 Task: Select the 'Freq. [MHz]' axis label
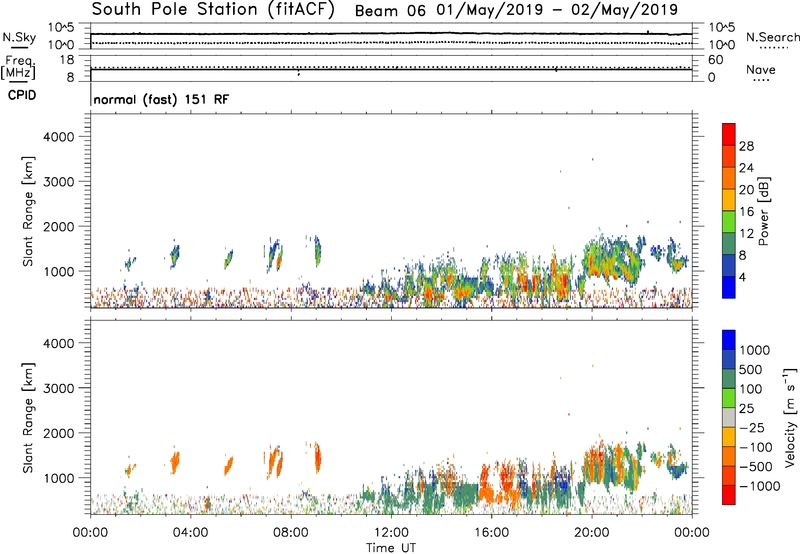pyautogui.click(x=18, y=67)
